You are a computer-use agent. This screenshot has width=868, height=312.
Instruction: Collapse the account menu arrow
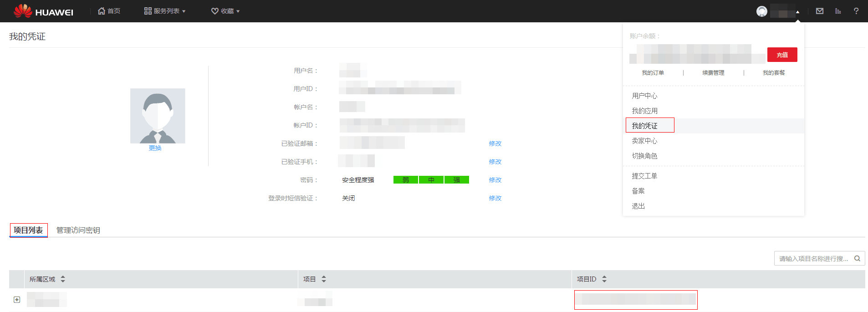click(x=797, y=12)
